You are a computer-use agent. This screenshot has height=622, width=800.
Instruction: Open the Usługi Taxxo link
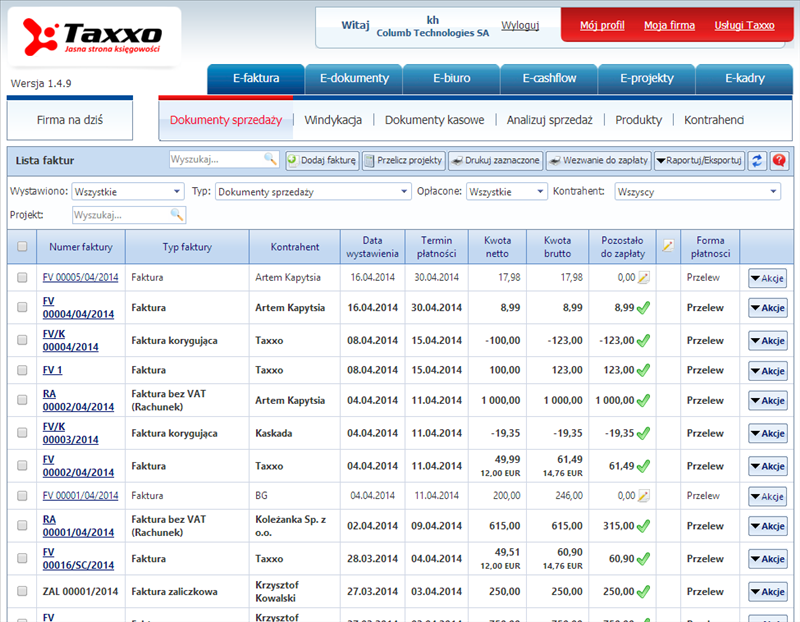pyautogui.click(x=744, y=25)
